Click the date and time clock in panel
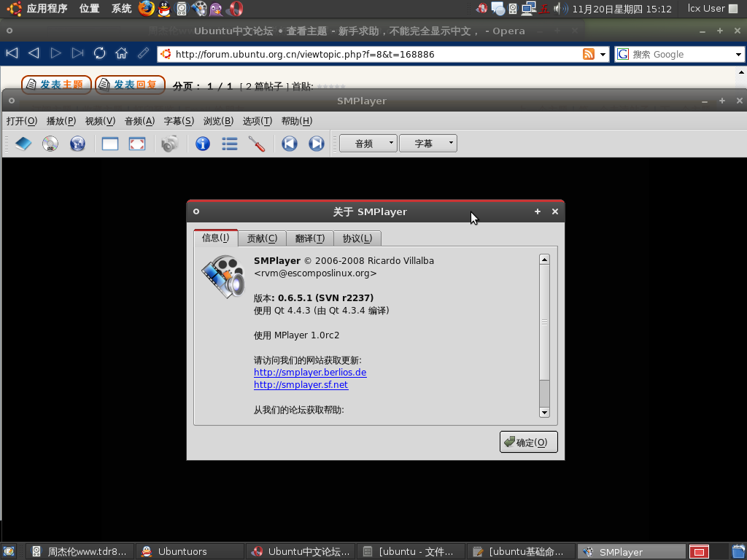This screenshot has width=747, height=560. point(622,9)
